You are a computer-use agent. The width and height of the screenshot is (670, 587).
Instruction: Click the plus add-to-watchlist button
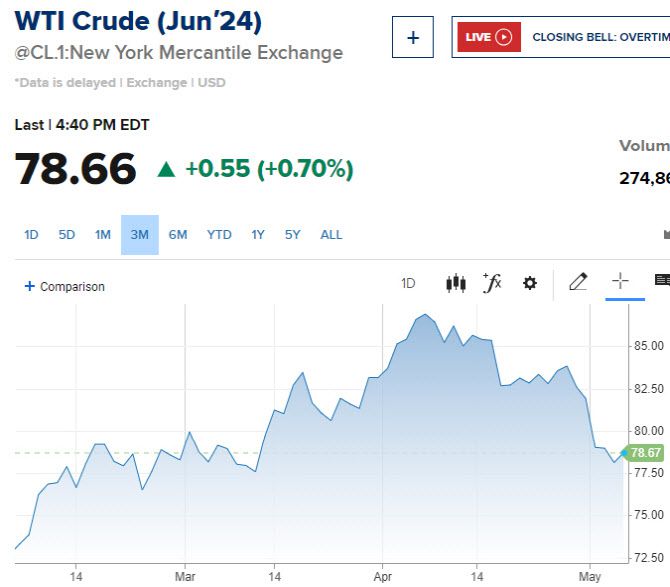pos(413,38)
